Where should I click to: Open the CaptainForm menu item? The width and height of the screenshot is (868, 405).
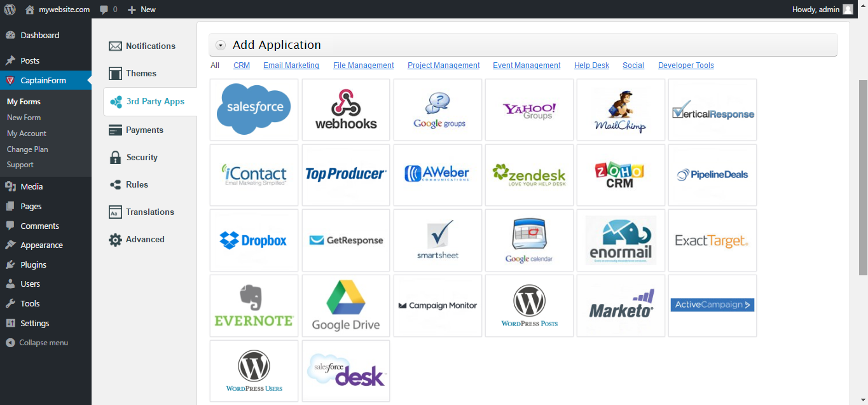(x=46, y=81)
